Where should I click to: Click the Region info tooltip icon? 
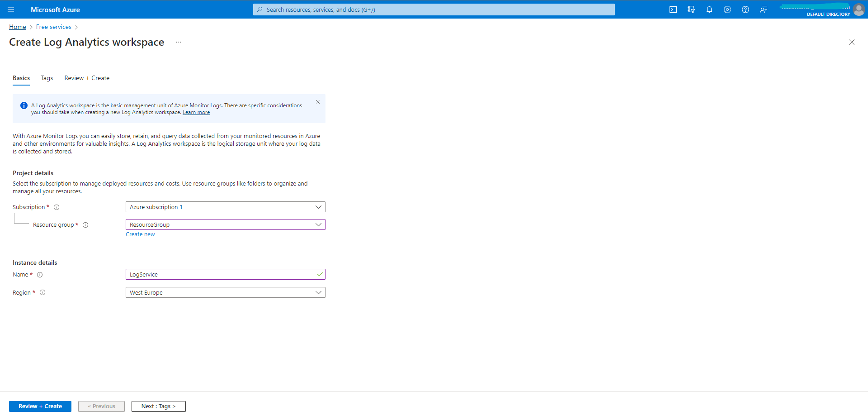click(42, 292)
